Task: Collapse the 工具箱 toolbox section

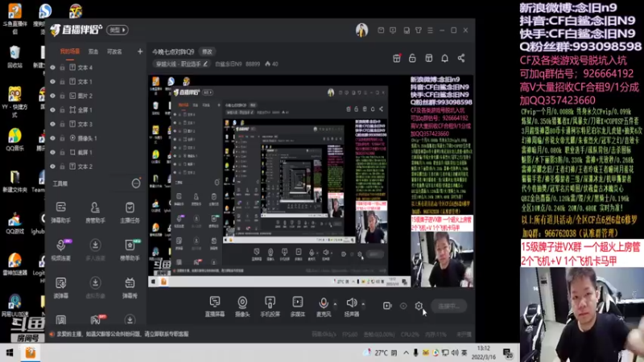Action: pos(136,183)
